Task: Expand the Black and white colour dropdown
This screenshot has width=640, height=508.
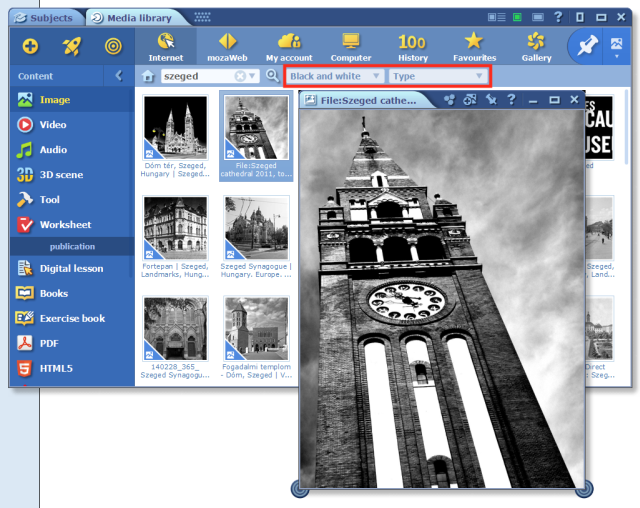Action: coord(335,76)
